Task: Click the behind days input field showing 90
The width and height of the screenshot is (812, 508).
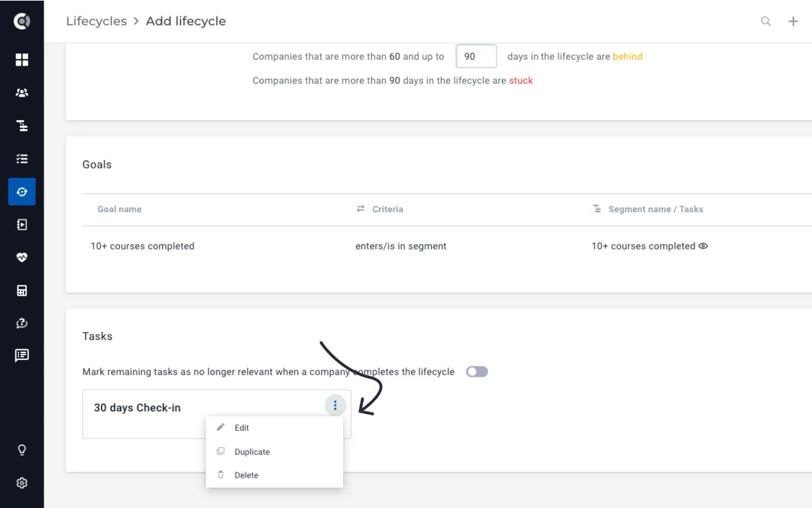Action: (x=476, y=57)
